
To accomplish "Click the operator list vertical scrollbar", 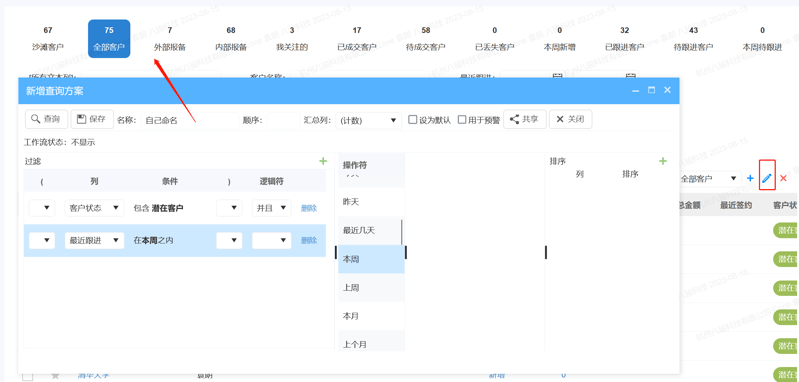I will [402, 232].
